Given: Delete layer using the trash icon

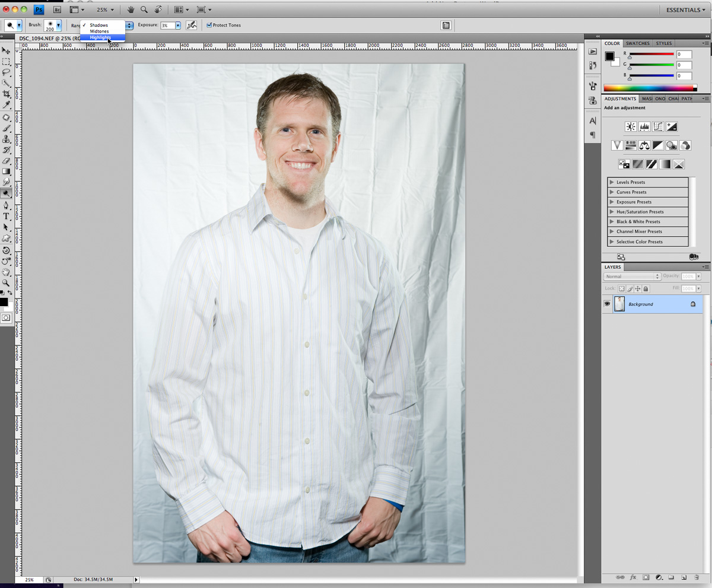Looking at the screenshot, I should [x=697, y=577].
